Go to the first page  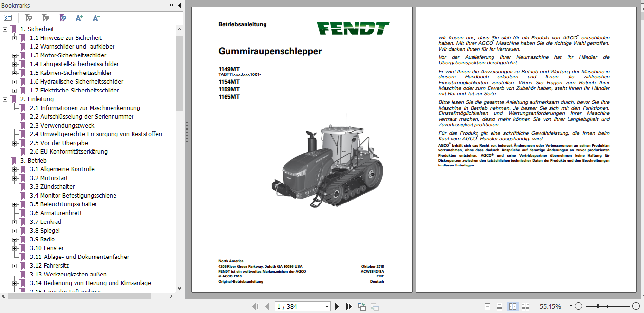[255, 306]
